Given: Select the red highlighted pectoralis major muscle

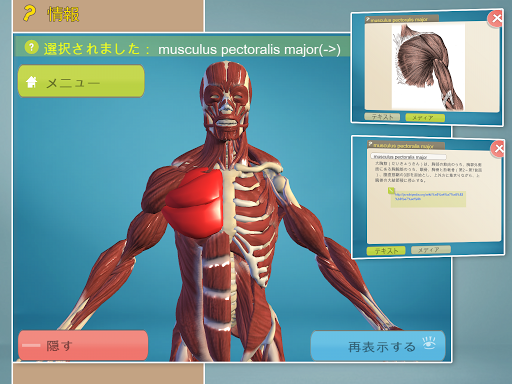Looking at the screenshot, I should pyautogui.click(x=195, y=203).
